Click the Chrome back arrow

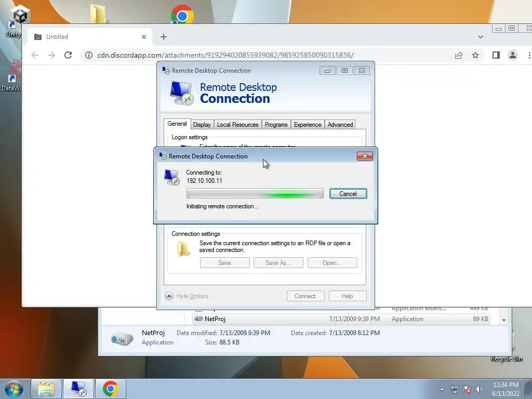coord(35,55)
